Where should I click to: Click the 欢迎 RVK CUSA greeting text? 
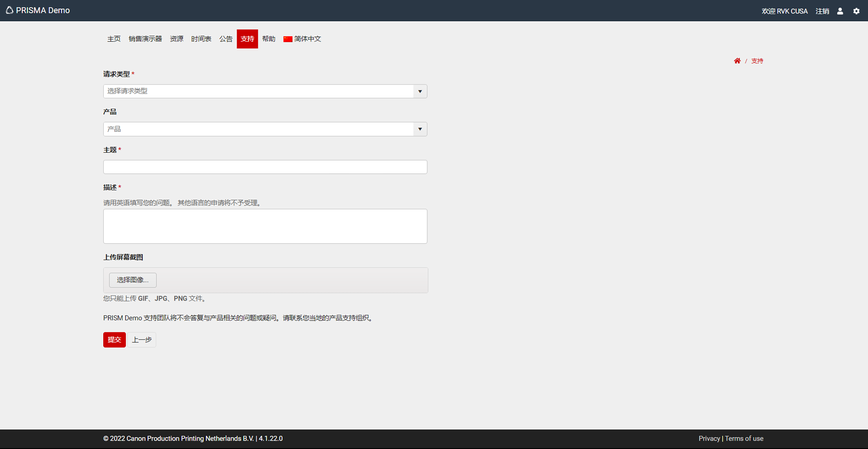point(785,11)
